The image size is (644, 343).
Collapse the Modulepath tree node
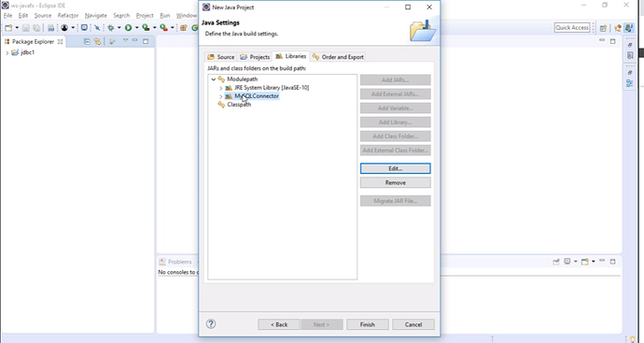pos(213,79)
